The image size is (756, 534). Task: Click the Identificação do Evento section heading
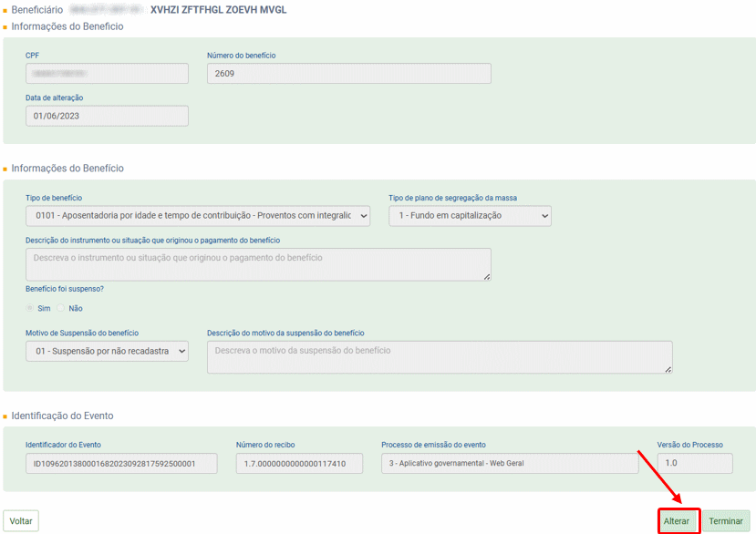(62, 416)
